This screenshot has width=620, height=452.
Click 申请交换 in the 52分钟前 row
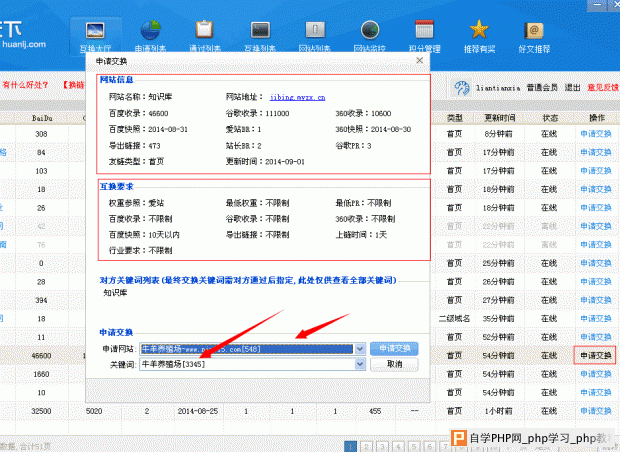[x=595, y=337]
